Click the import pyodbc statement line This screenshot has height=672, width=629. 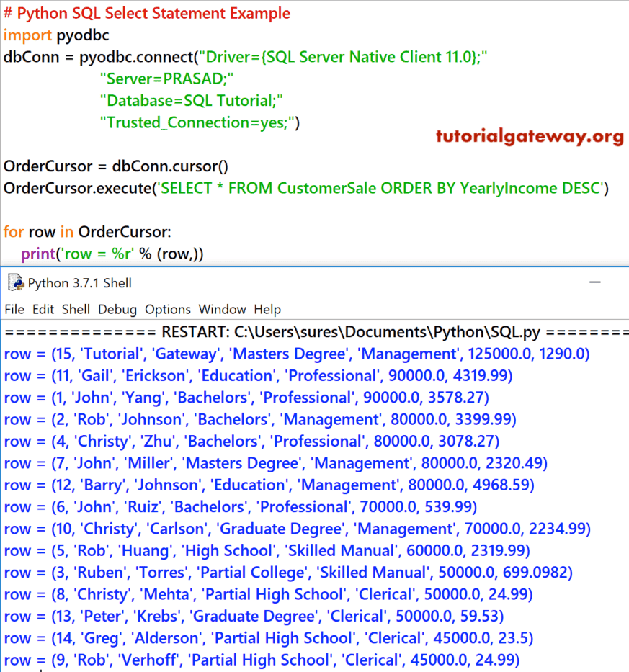coord(54,35)
